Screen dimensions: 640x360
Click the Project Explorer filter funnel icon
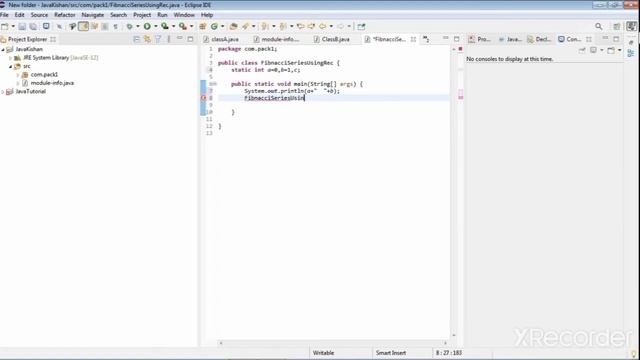click(158, 39)
